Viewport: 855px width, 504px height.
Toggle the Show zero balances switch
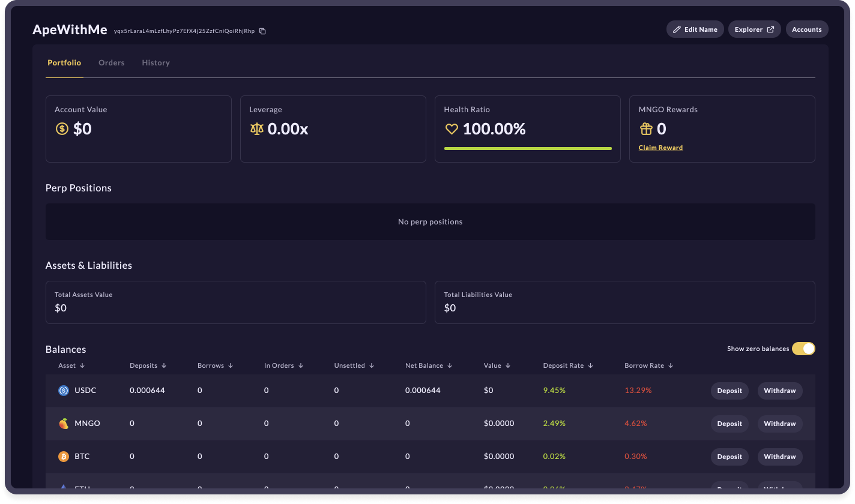click(803, 349)
